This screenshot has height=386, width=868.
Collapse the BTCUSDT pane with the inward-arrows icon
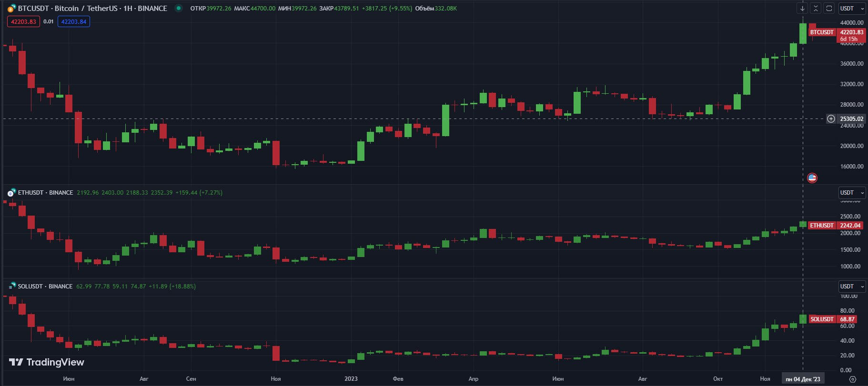pos(816,8)
